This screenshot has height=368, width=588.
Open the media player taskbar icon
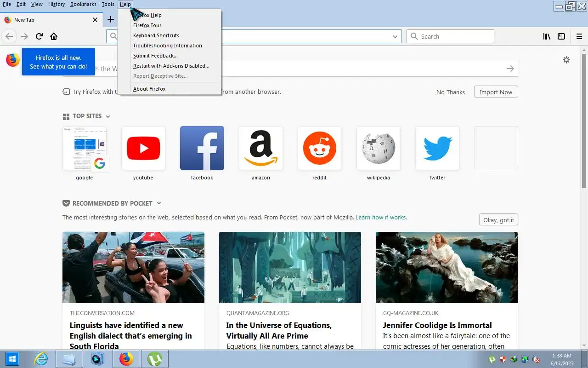[x=98, y=359]
